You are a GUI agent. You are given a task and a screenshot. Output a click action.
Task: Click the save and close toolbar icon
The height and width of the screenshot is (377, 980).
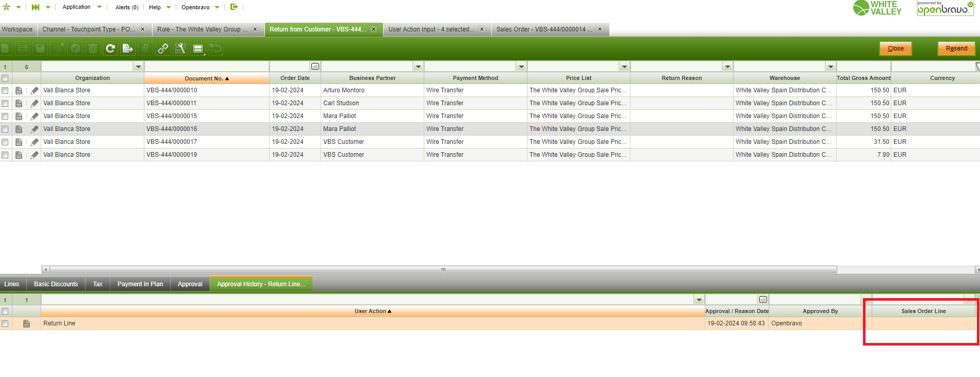pyautogui.click(x=58, y=48)
